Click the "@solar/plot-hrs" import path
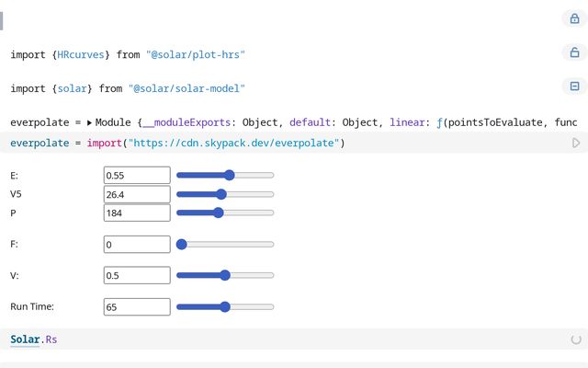Screen dimensions: 588x368 pyautogui.click(x=196, y=55)
